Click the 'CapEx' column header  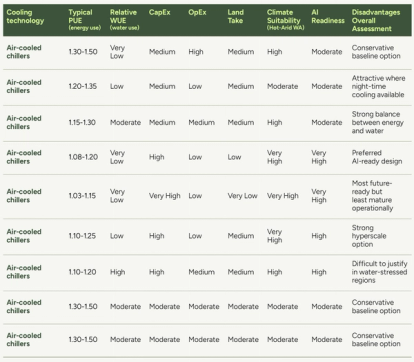[x=160, y=12]
